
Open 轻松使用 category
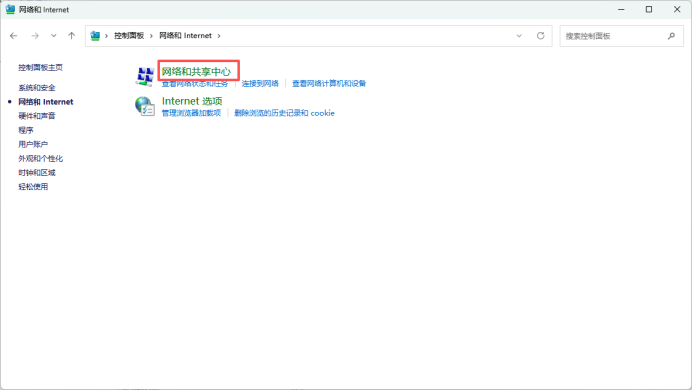click(x=33, y=187)
